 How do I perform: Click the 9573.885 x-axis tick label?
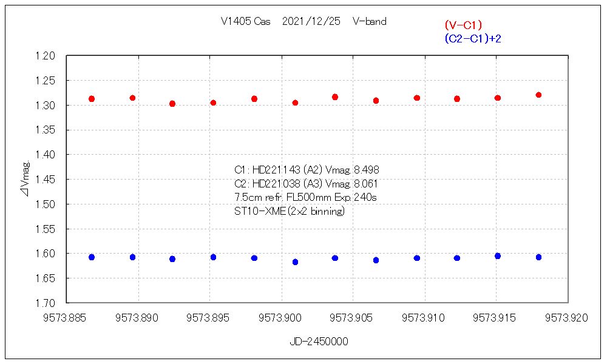point(67,317)
